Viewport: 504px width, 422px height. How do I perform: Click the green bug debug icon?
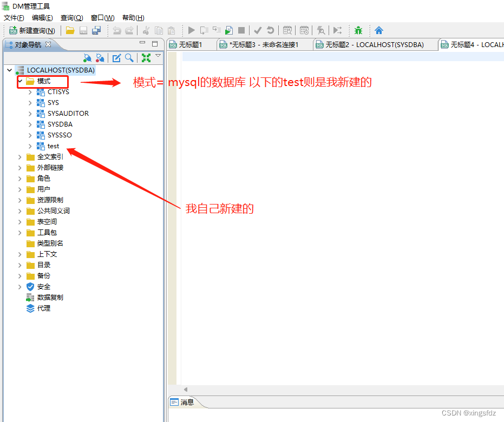pos(358,30)
